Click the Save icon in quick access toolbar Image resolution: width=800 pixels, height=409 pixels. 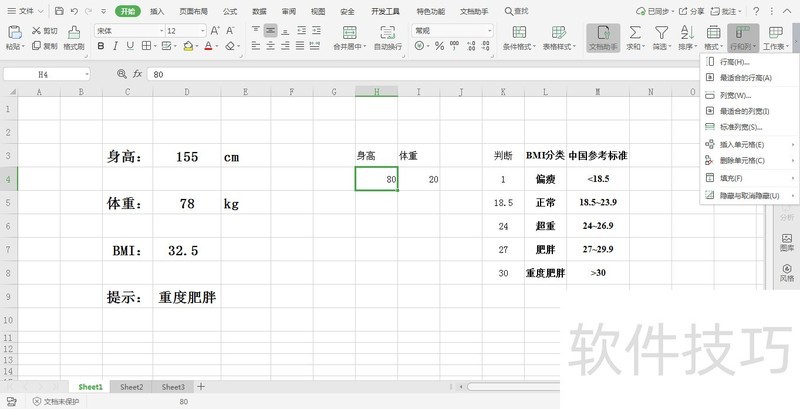click(59, 11)
